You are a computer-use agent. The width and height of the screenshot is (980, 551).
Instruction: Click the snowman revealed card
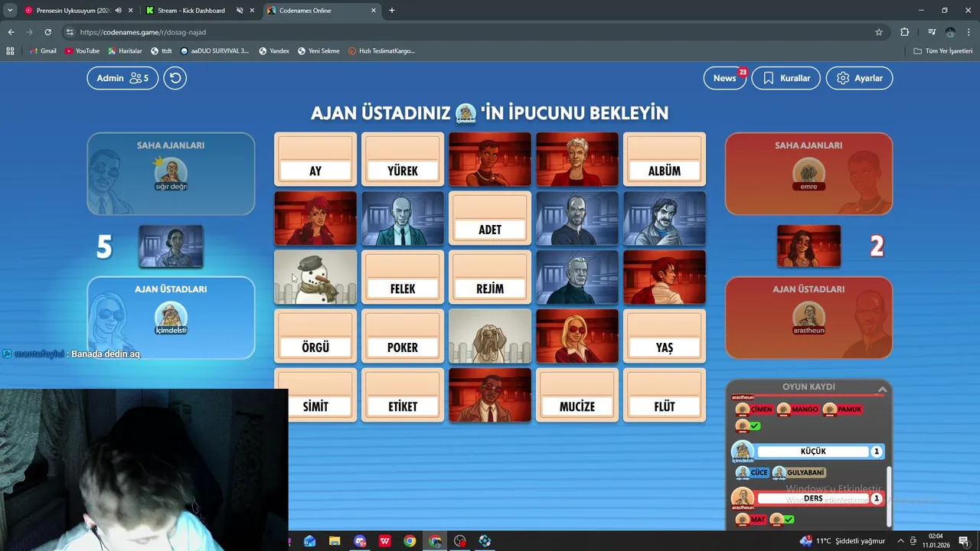(315, 277)
